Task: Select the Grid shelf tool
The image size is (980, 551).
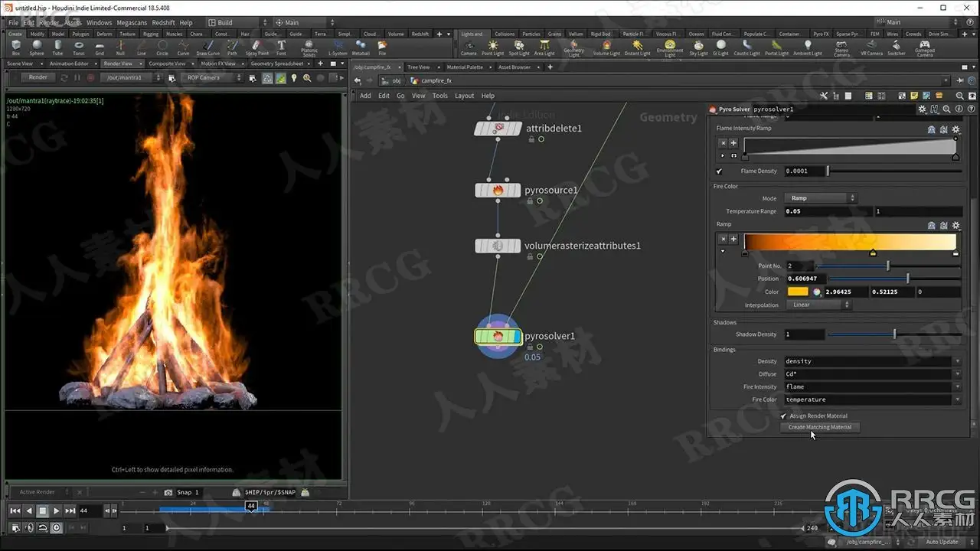Action: point(100,47)
